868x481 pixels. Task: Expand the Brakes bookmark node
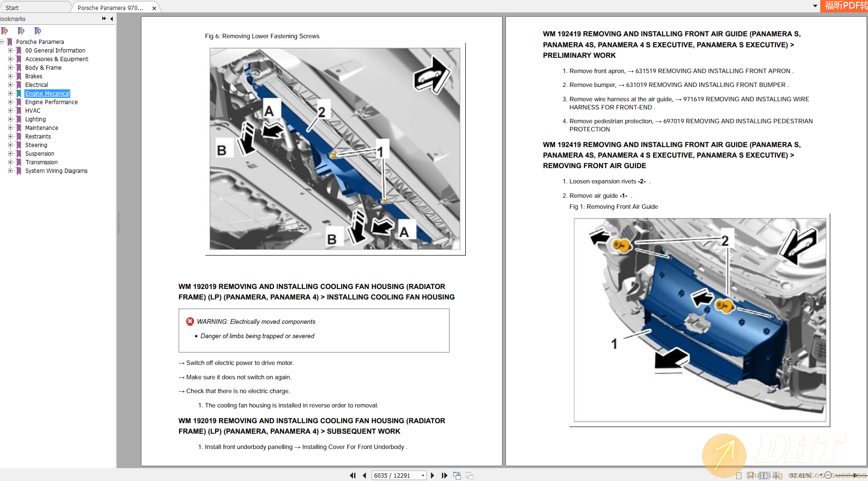pos(10,76)
